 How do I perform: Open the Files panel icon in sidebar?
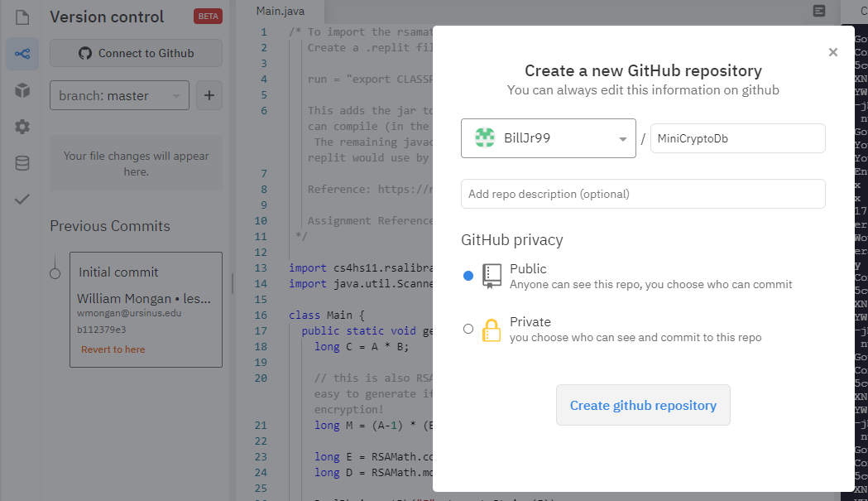tap(22, 17)
